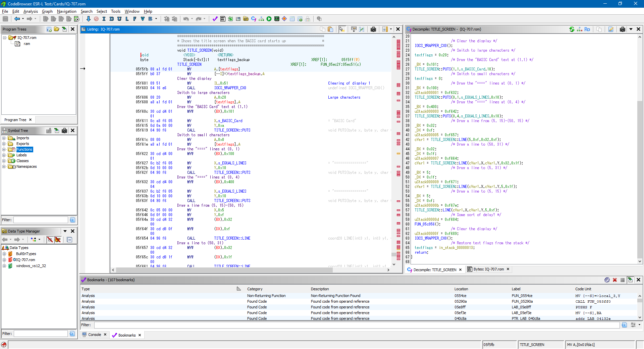Toggle the array filter in Data Type Manager
This screenshot has width=644, height=349.
pos(50,240)
